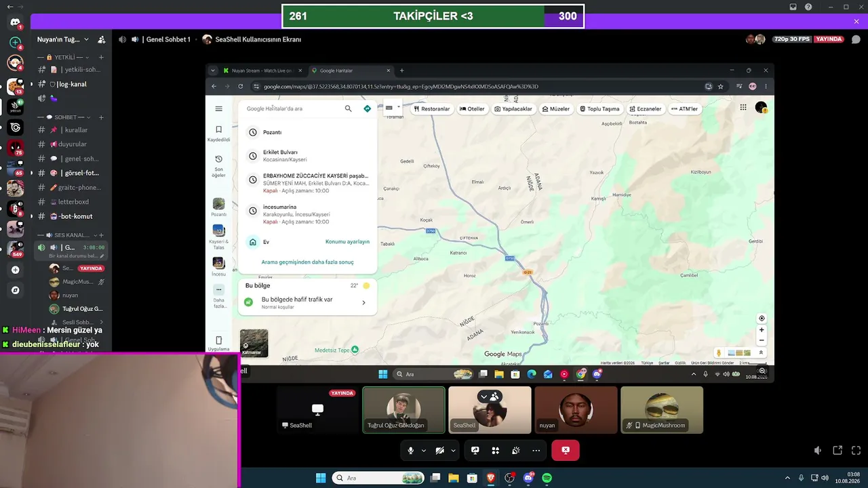
Task: Select Pozantı recent search suggestion
Action: click(307, 132)
